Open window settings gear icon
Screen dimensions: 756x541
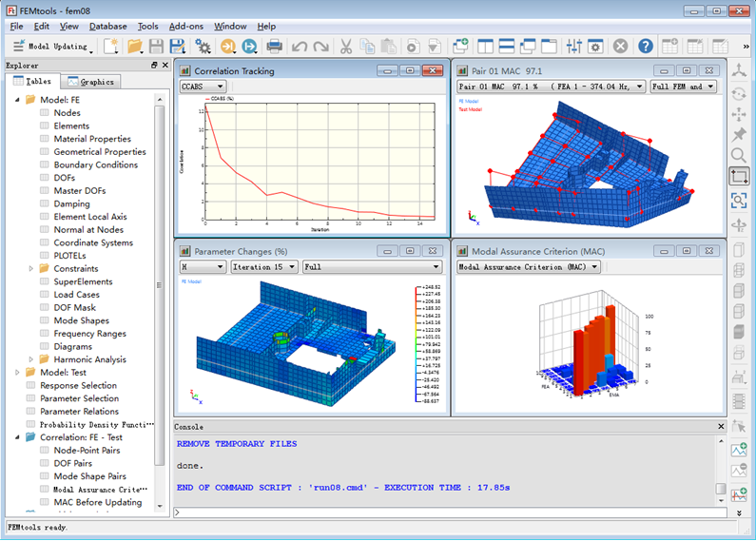click(x=595, y=47)
